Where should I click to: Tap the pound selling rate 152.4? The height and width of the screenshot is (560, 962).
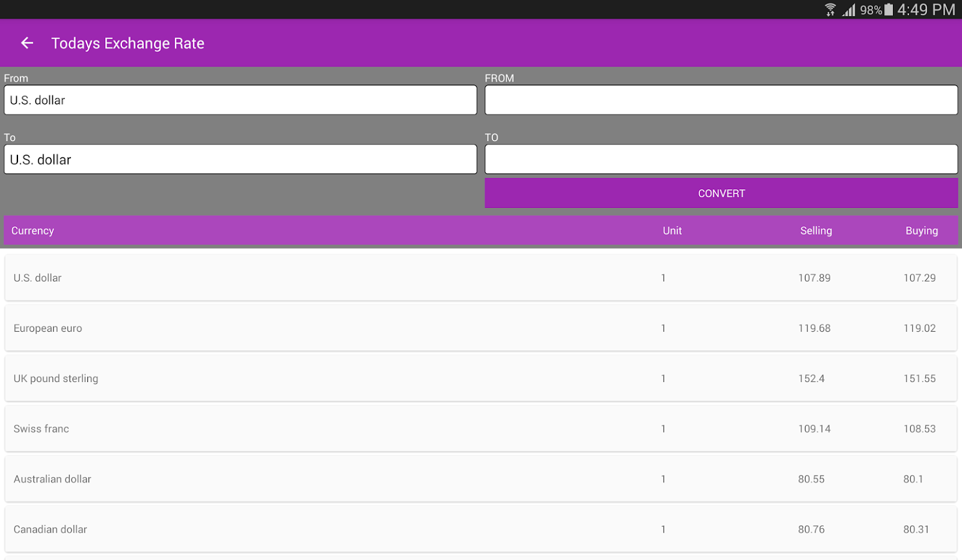click(811, 379)
